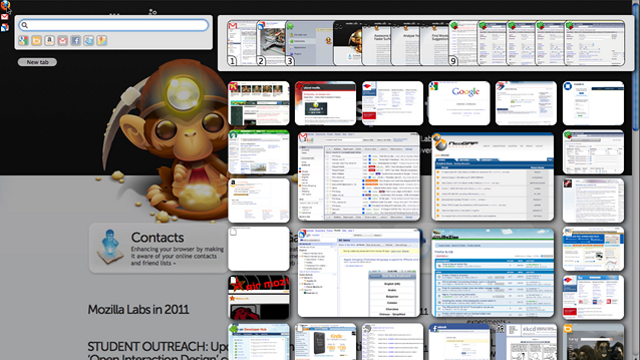The width and height of the screenshot is (640, 360).
Task: Switch to tab 1, Gmail
Action: 242,43
